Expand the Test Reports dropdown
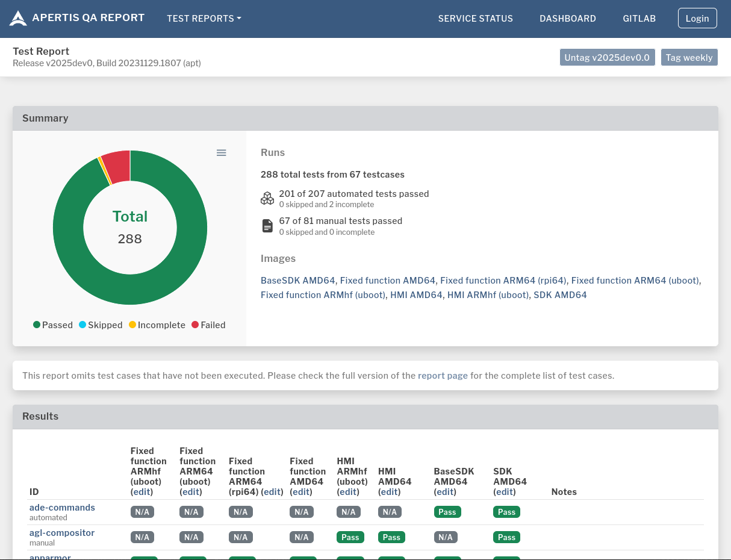This screenshot has height=560, width=731. [x=204, y=19]
